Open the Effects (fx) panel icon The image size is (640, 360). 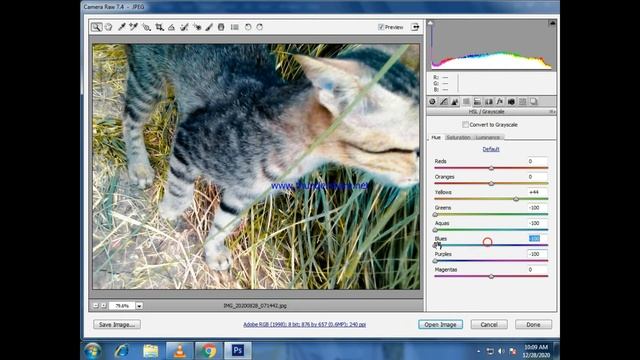coord(500,102)
